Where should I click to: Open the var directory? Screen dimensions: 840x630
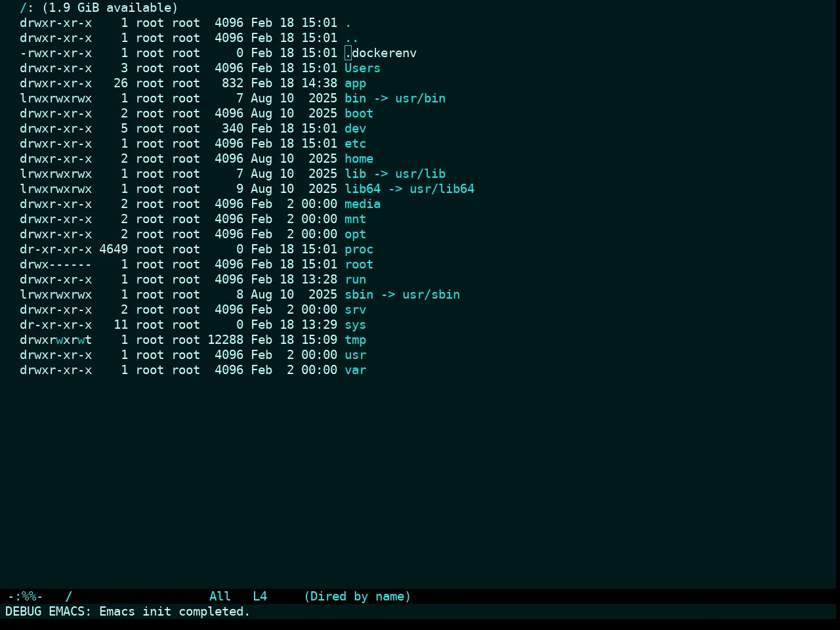(x=355, y=370)
